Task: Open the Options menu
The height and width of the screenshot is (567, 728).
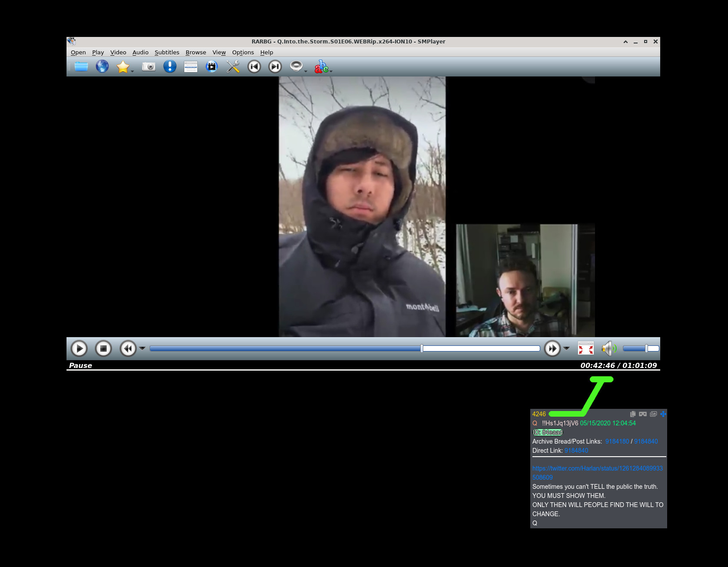Action: pos(243,53)
